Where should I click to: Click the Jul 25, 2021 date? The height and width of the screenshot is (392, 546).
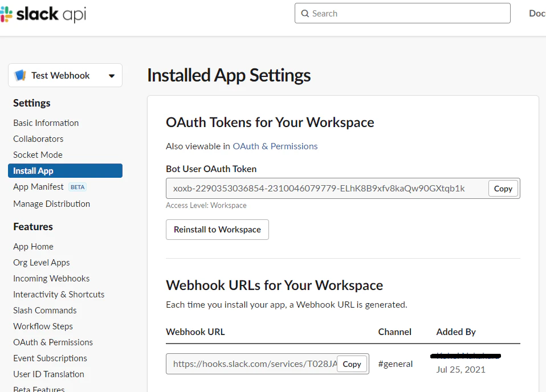pos(461,370)
